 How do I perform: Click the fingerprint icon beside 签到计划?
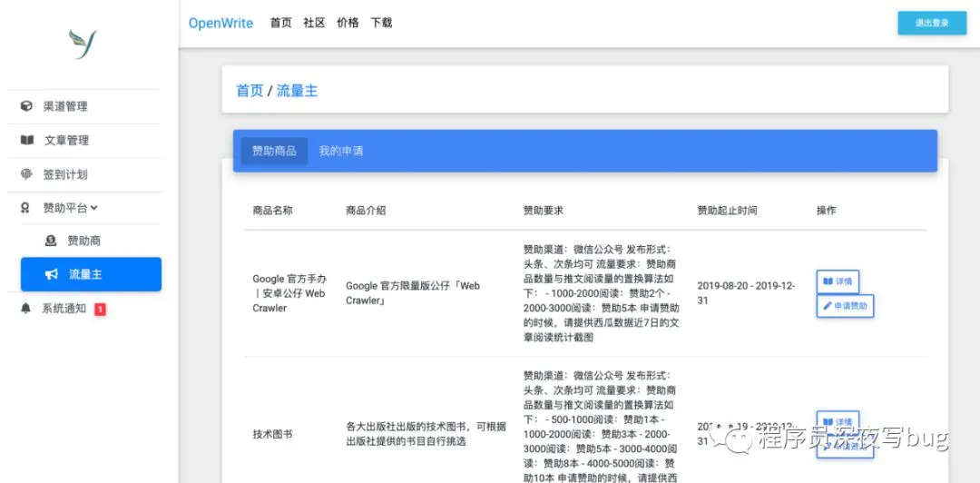26,174
